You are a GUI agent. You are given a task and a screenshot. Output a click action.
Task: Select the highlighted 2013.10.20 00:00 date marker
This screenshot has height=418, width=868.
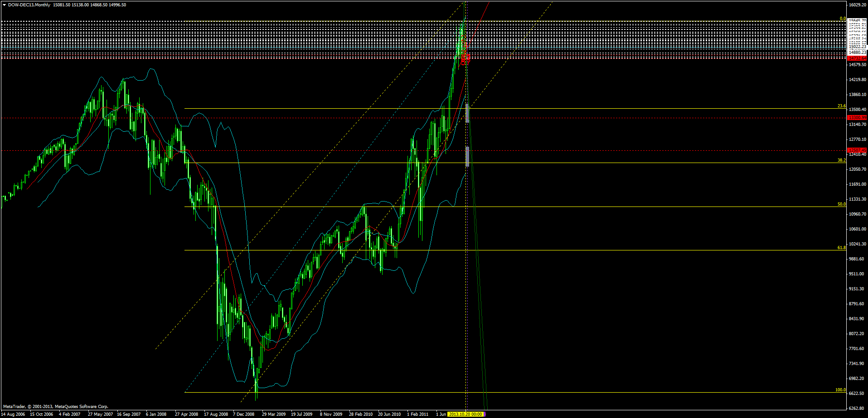point(466,413)
